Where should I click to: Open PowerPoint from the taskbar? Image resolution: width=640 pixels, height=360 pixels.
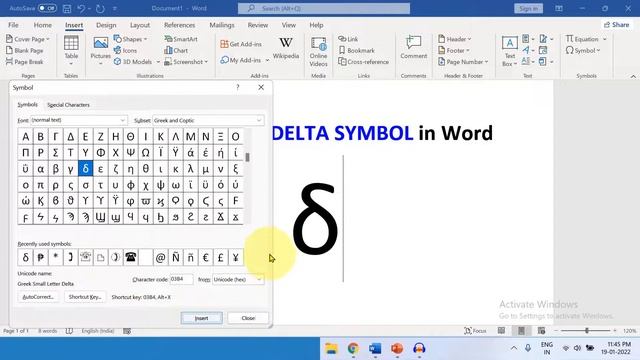coord(397,349)
